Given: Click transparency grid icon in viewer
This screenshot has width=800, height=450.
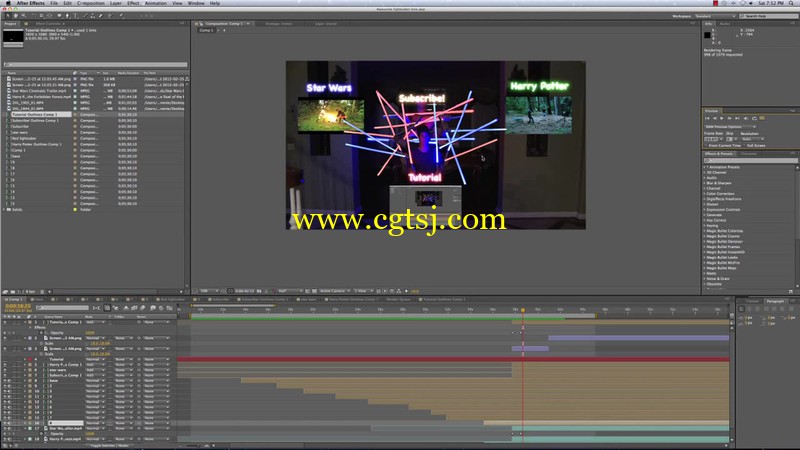Looking at the screenshot, I should [314, 291].
